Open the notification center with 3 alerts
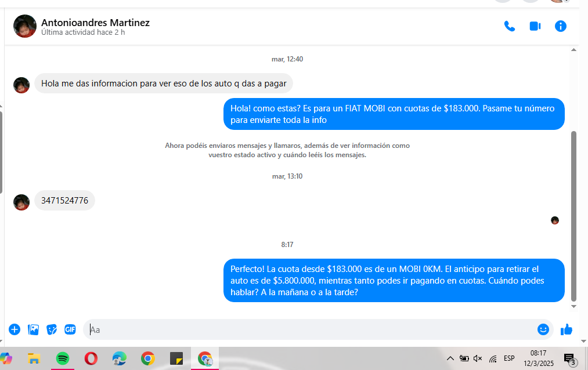Image resolution: width=588 pixels, height=370 pixels. [x=570, y=359]
